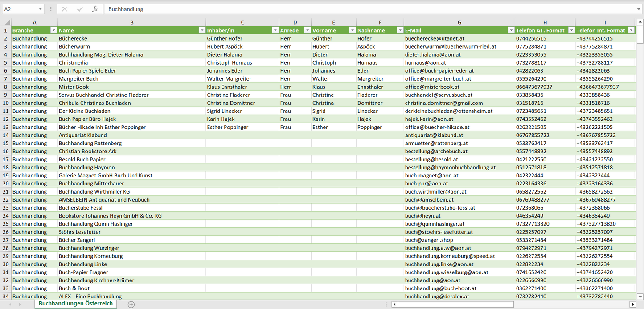Open the Nachname column filter dropdown
The image size is (644, 309).
point(400,30)
